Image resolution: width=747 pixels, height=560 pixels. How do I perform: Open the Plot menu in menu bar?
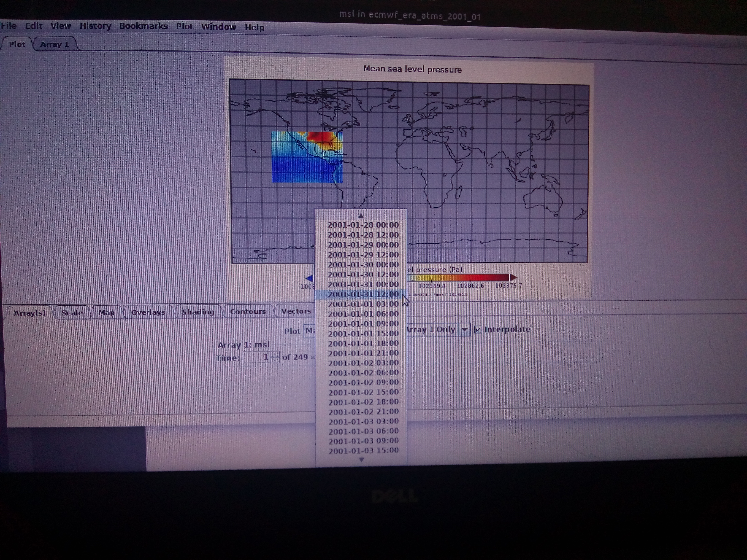coord(184,27)
